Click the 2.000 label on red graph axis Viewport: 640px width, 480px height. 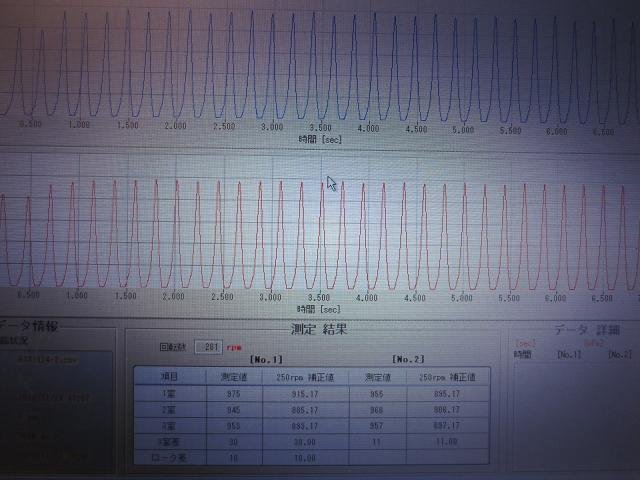(x=173, y=297)
